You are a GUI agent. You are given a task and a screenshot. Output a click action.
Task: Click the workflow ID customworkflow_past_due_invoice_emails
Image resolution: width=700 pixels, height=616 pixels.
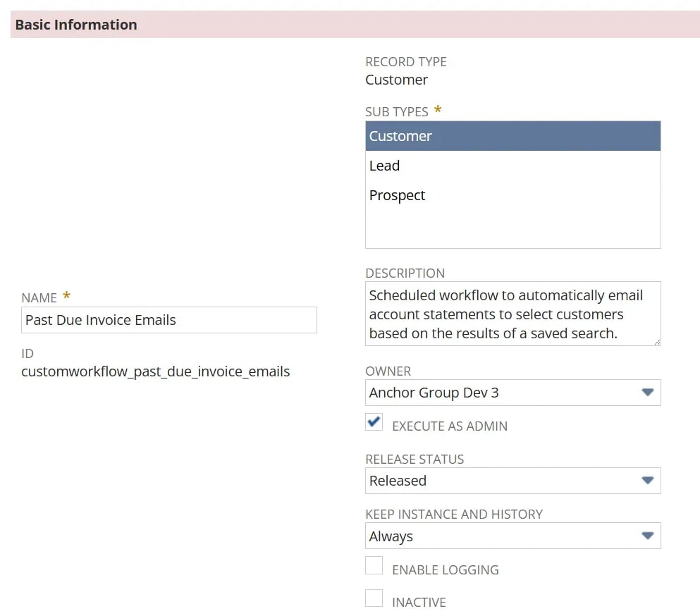[155, 371]
